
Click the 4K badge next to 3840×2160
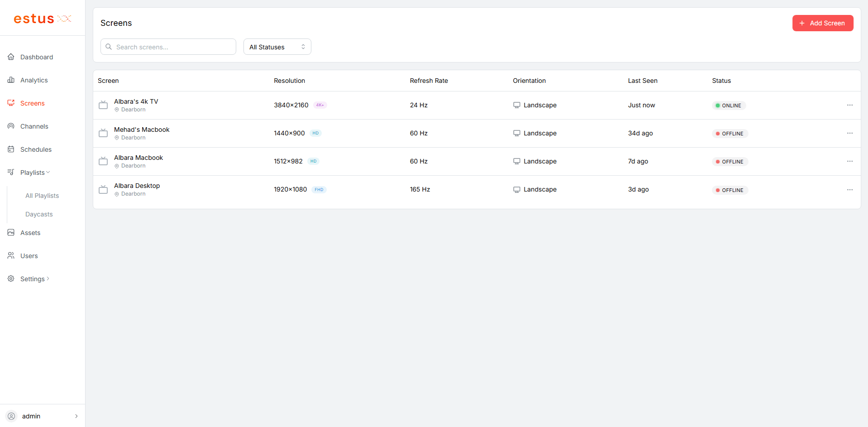click(320, 105)
